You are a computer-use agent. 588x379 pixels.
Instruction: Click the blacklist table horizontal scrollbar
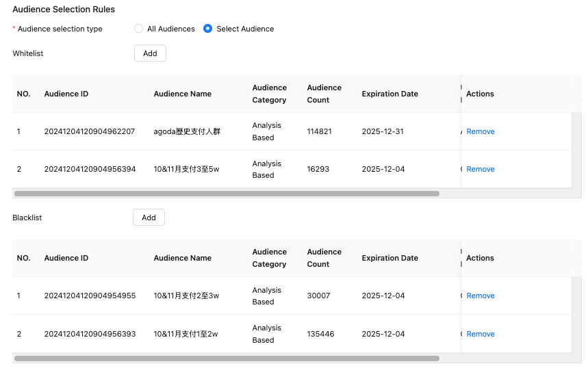pyautogui.click(x=226, y=358)
